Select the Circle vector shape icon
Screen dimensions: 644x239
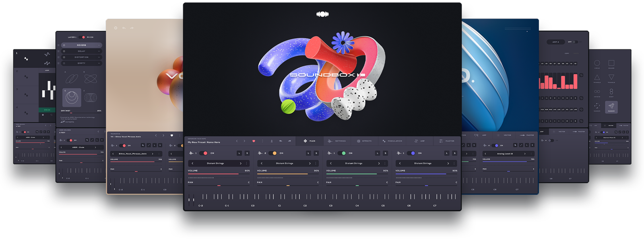pos(597,63)
